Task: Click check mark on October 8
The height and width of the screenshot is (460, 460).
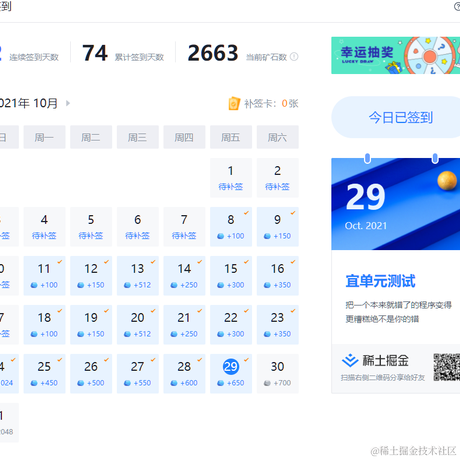Action: point(246,213)
